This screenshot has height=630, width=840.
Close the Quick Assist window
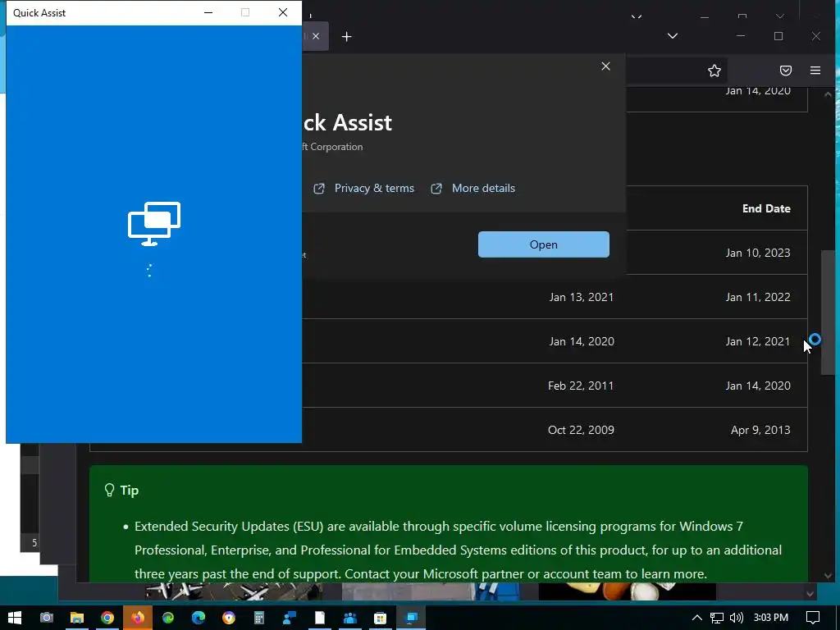pyautogui.click(x=283, y=12)
